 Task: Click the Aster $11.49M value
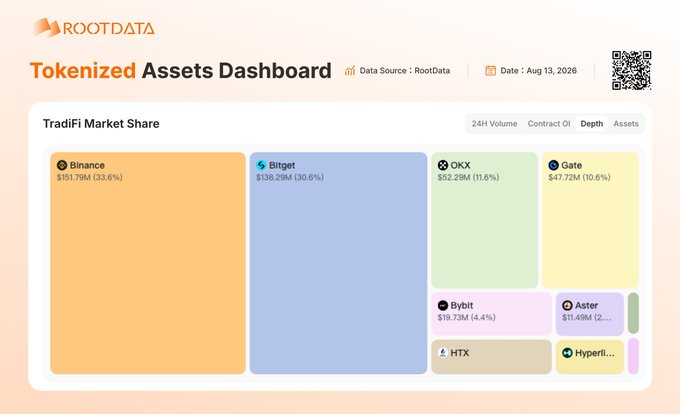click(x=587, y=318)
